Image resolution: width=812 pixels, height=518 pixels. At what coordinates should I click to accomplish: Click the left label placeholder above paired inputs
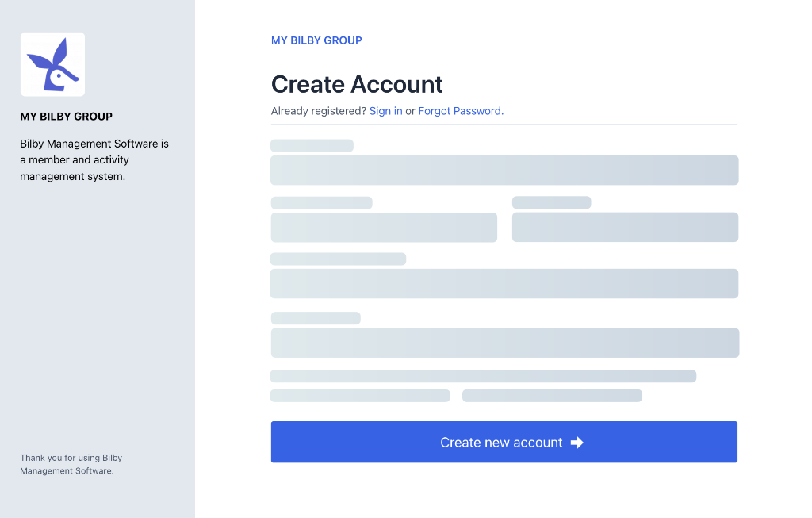[321, 202]
